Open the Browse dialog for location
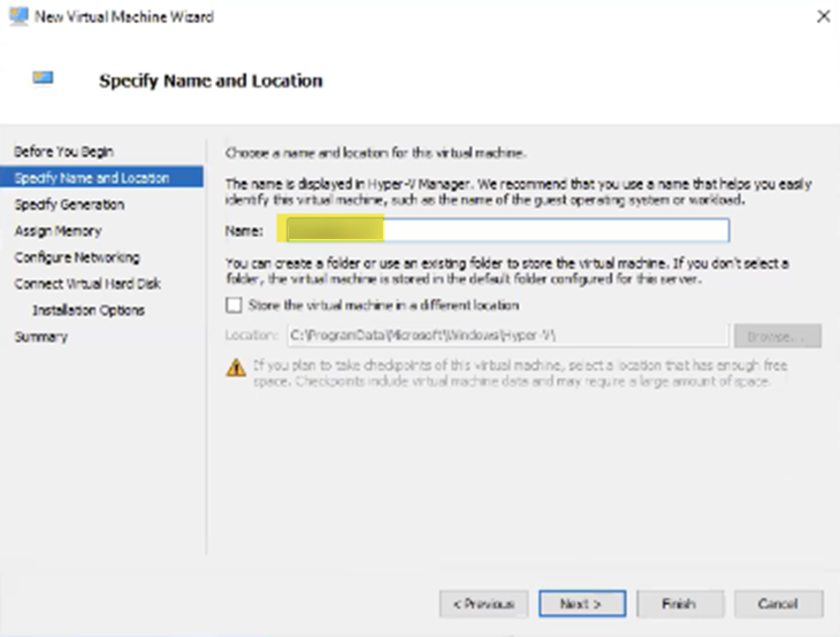The height and width of the screenshot is (637, 840). 777,335
